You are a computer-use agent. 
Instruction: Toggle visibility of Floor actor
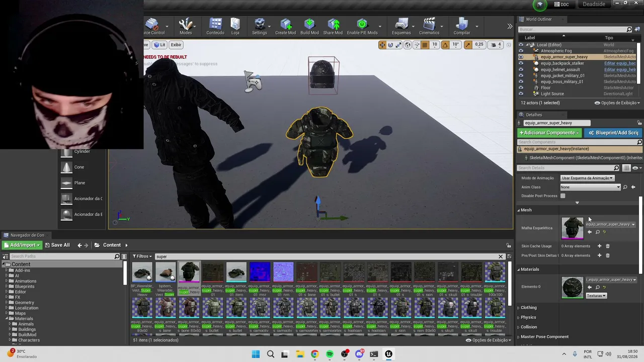521,87
